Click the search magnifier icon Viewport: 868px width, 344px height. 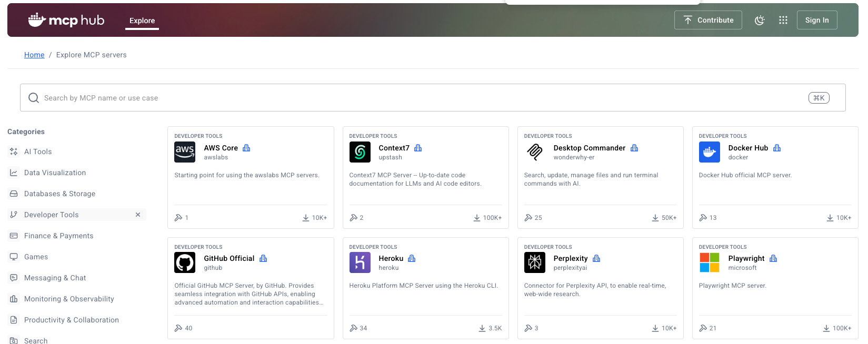[34, 98]
